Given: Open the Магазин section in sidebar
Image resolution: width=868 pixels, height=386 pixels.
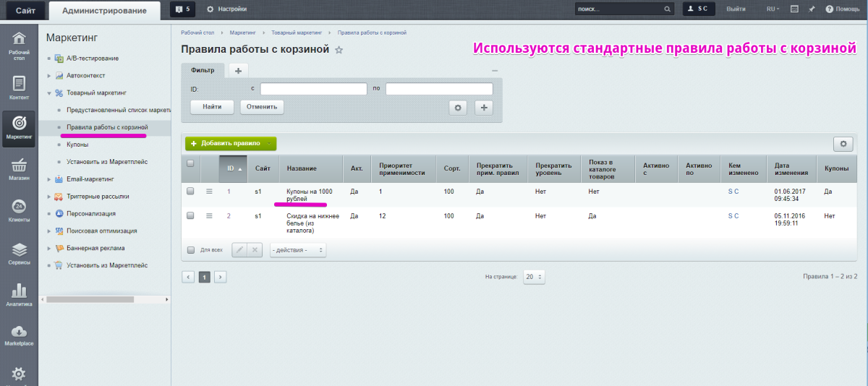Looking at the screenshot, I should pos(19,168).
